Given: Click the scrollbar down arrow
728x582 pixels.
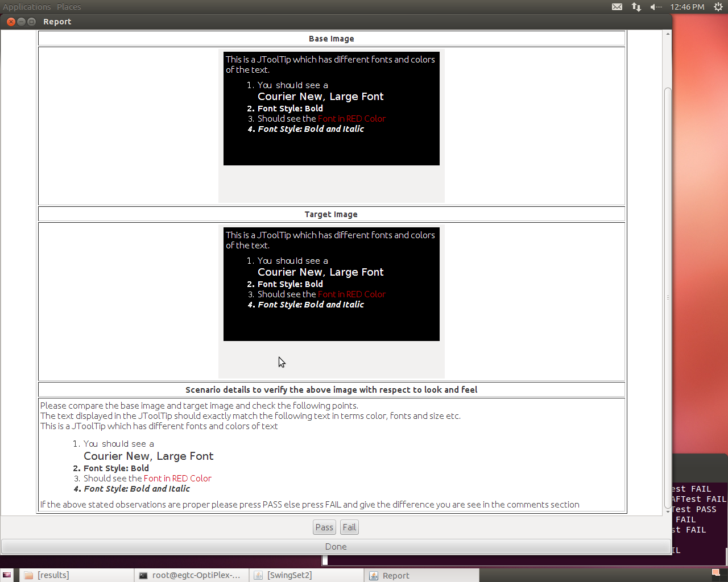Looking at the screenshot, I should (x=668, y=512).
